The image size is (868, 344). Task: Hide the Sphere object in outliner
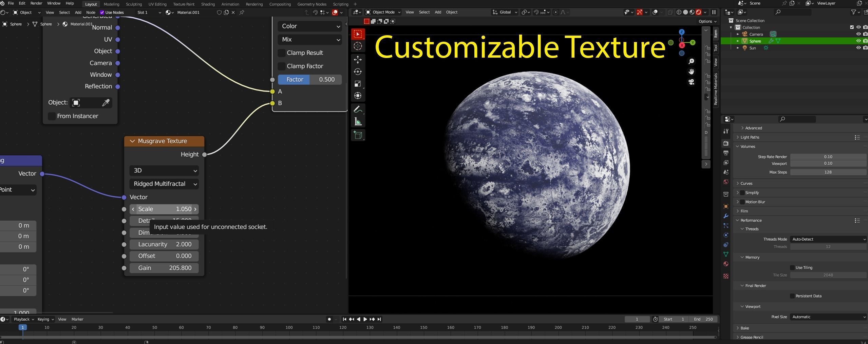pyautogui.click(x=858, y=41)
